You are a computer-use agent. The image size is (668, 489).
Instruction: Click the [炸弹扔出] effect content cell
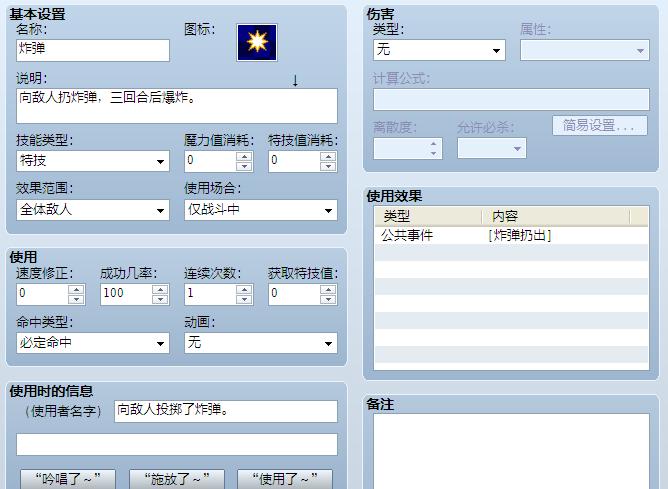(520, 236)
